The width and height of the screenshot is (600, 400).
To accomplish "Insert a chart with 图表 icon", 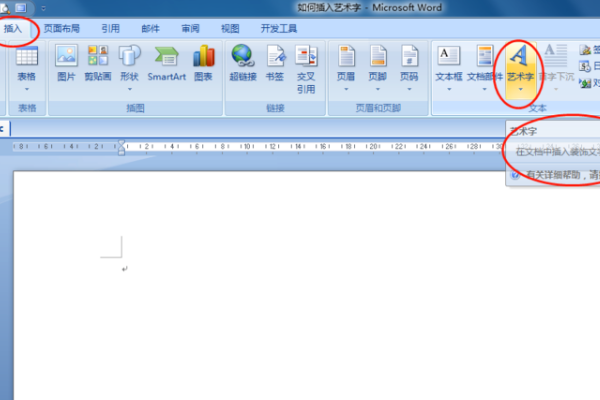I will pos(203,56).
